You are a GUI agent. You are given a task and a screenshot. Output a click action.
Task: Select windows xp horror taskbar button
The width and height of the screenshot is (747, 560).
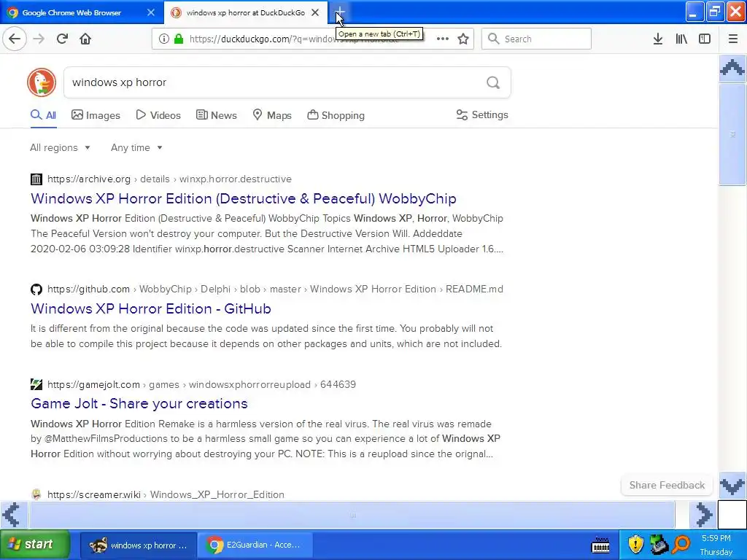138,545
